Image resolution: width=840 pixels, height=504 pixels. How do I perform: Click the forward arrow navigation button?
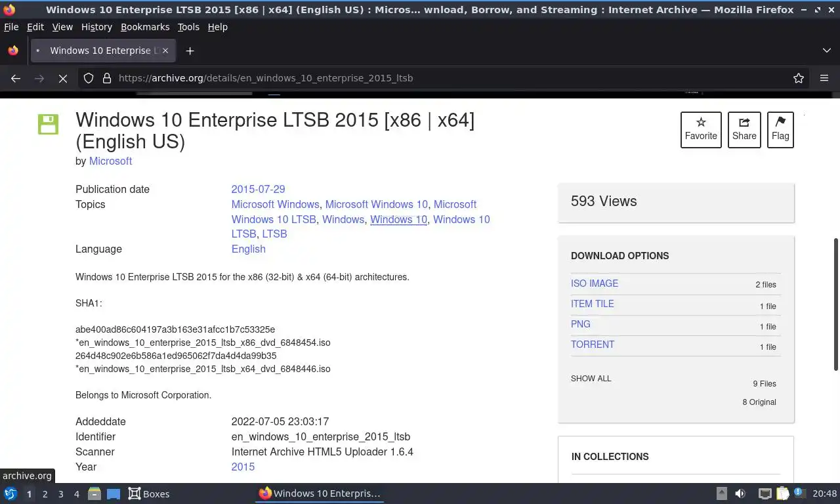pos(39,78)
